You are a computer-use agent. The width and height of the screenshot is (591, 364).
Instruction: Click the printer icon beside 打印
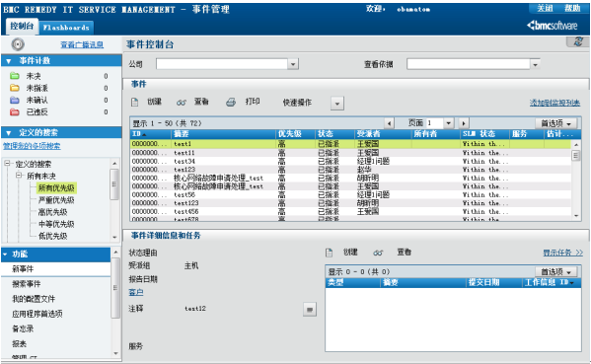(231, 103)
